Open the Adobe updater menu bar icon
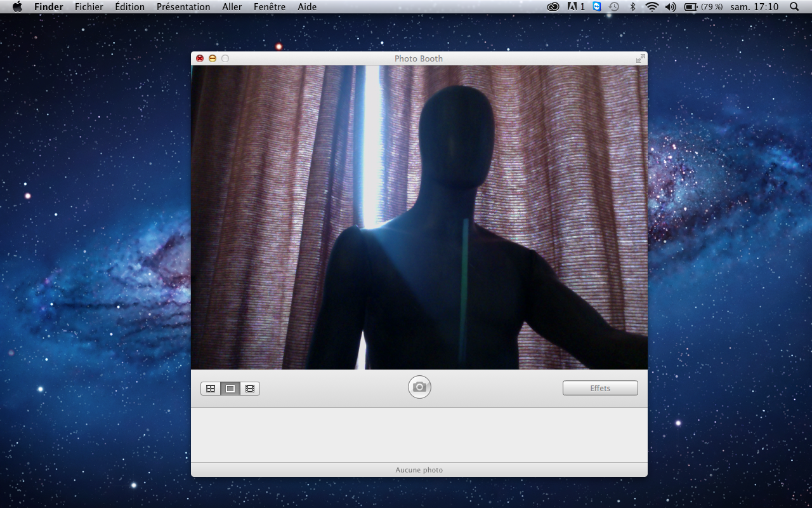This screenshot has height=508, width=812. pyautogui.click(x=576, y=7)
